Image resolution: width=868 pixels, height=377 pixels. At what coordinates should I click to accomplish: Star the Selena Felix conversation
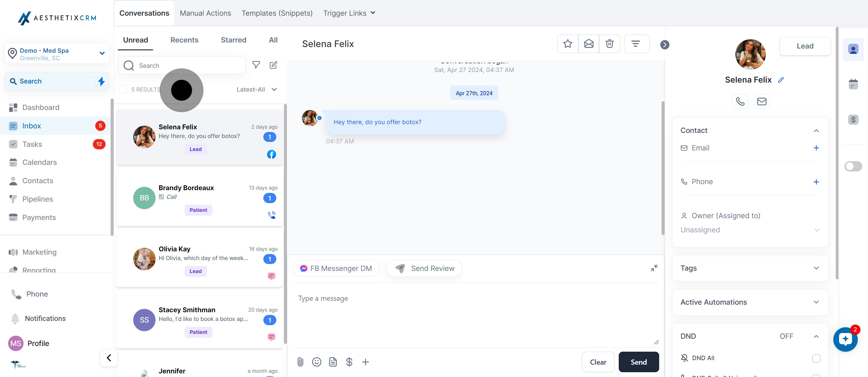(x=568, y=44)
